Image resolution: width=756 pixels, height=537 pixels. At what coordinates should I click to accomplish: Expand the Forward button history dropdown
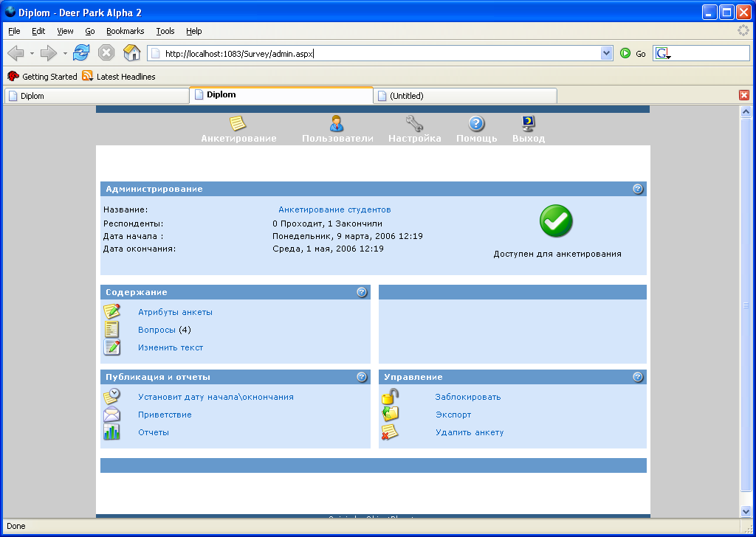pyautogui.click(x=65, y=53)
